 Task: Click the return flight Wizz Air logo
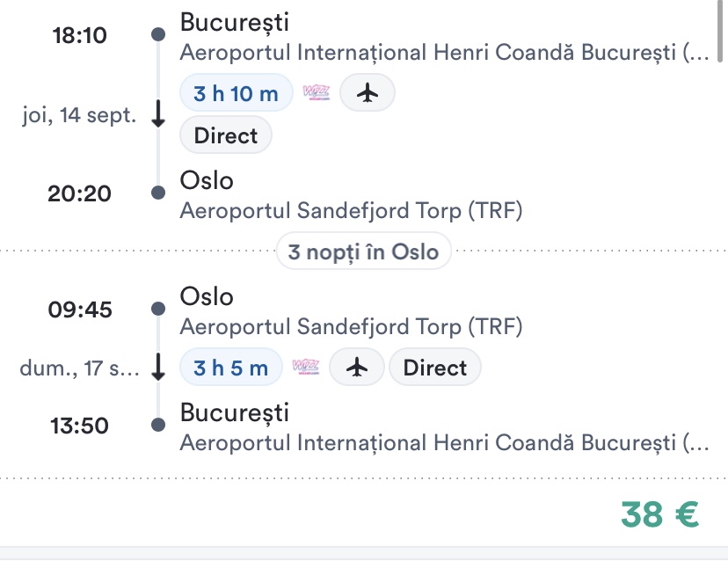click(305, 368)
